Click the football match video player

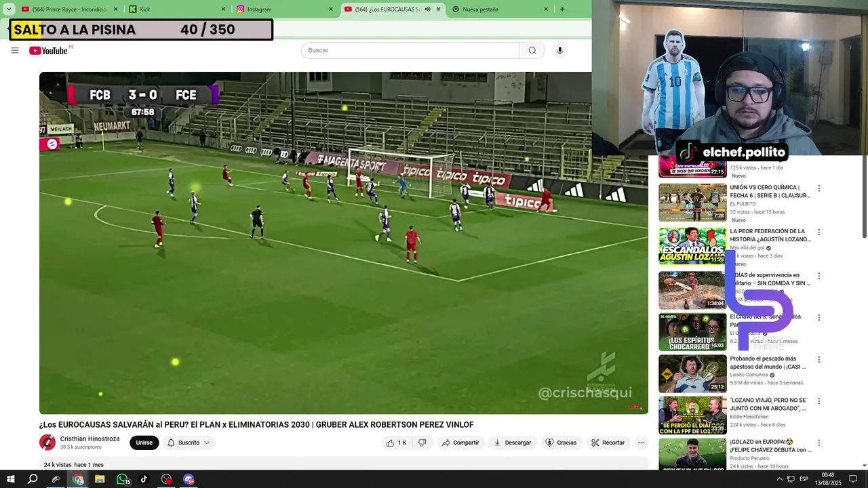pyautogui.click(x=344, y=243)
